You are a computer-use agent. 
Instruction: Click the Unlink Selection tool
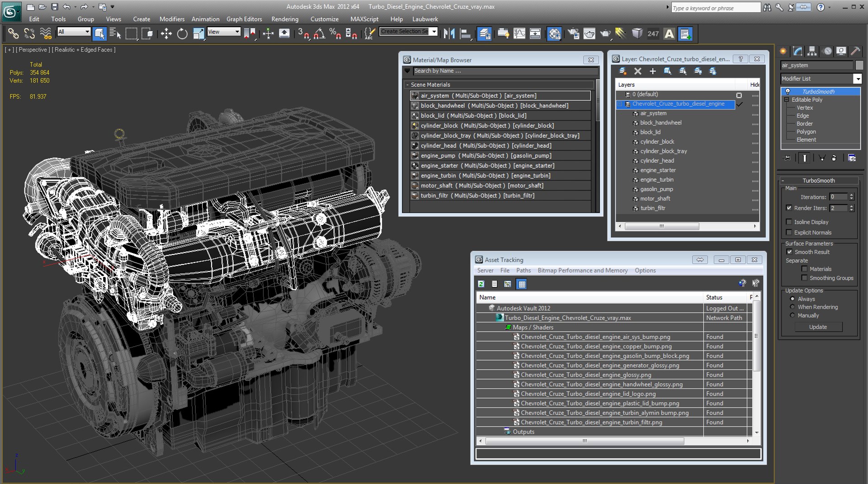[29, 33]
